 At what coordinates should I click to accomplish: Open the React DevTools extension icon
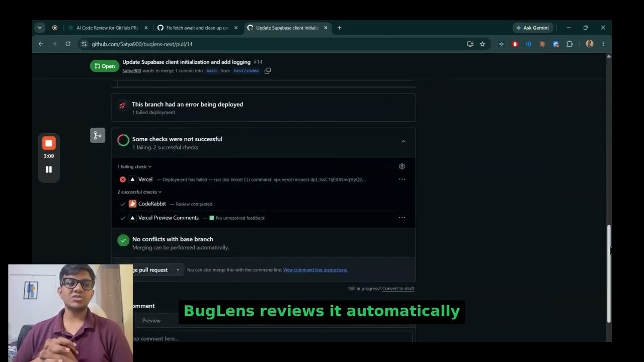501,44
